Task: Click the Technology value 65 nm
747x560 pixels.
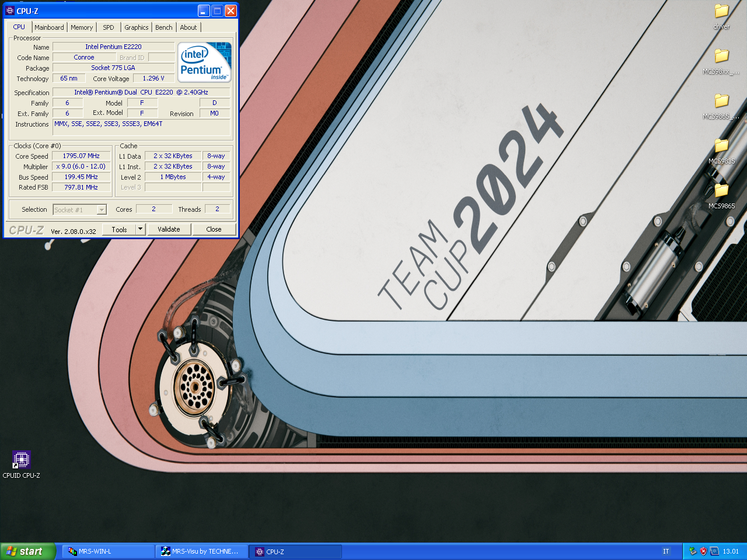Action: pos(68,78)
